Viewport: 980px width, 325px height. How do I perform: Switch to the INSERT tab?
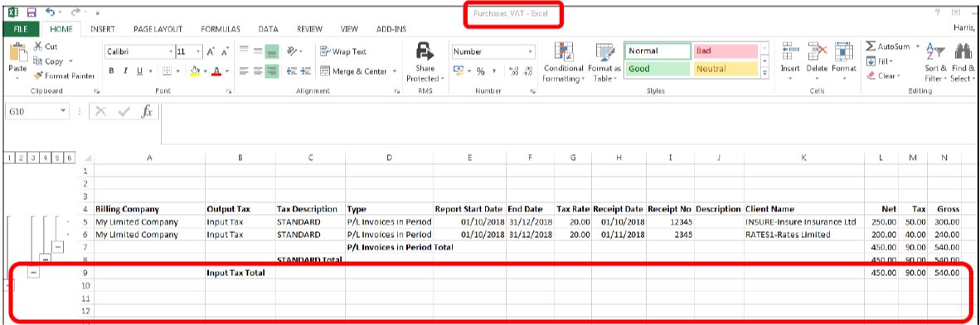tap(102, 29)
